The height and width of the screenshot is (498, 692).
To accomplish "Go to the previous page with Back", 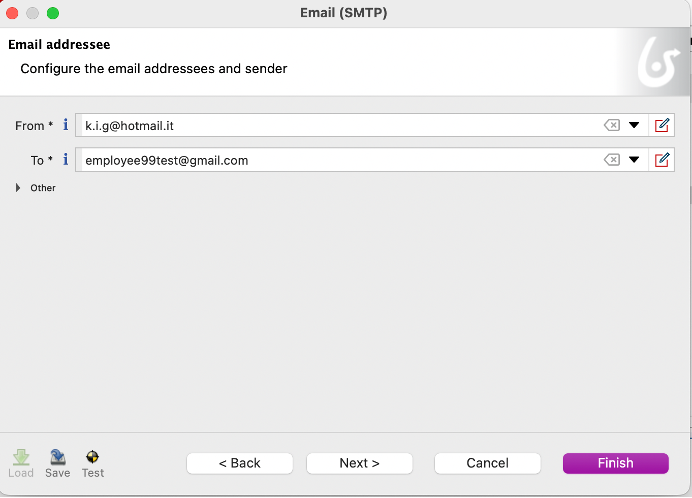I will point(239,463).
